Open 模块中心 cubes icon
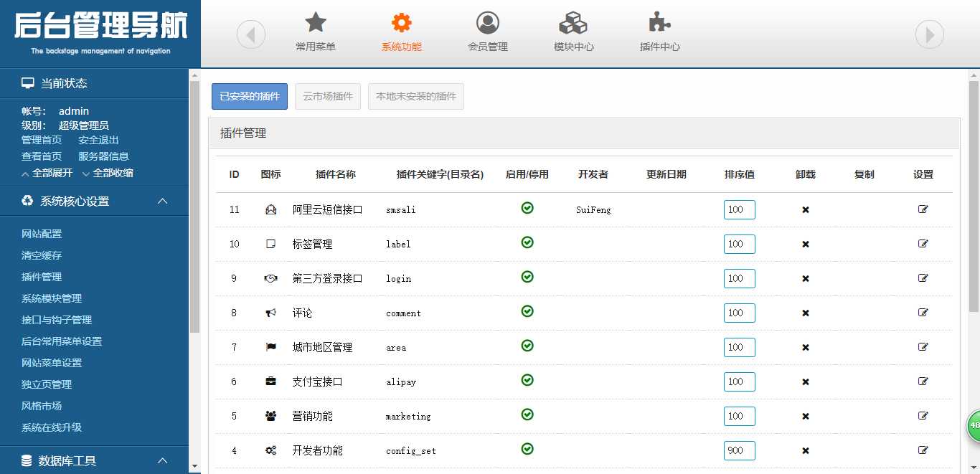Screen dimensions: 980x474 pos(573,23)
